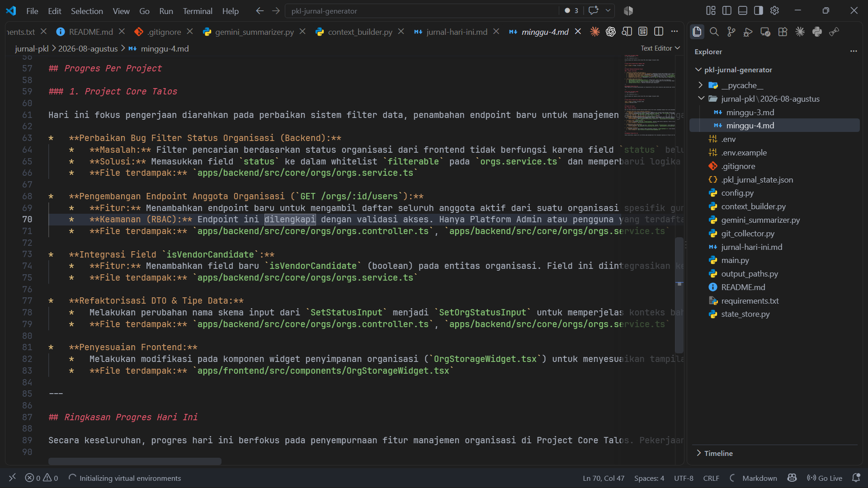
Task: Open the Manage settings gear in title bar
Action: [774, 11]
